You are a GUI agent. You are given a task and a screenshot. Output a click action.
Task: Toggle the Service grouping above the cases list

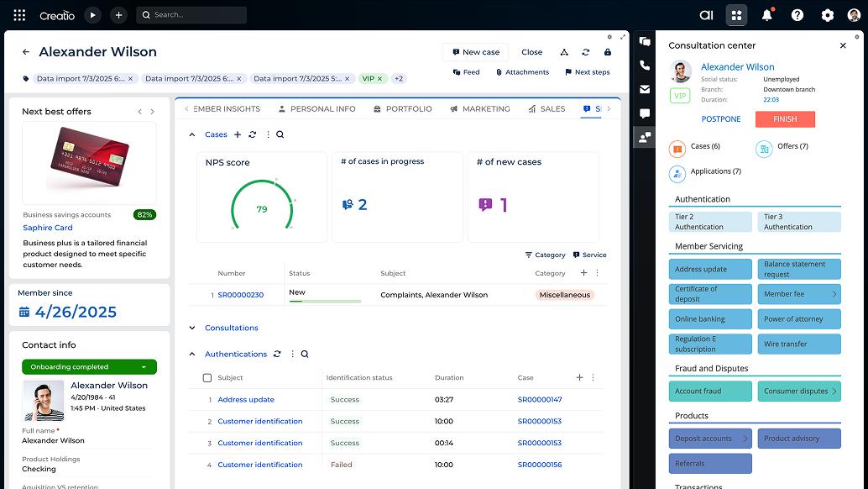(589, 255)
